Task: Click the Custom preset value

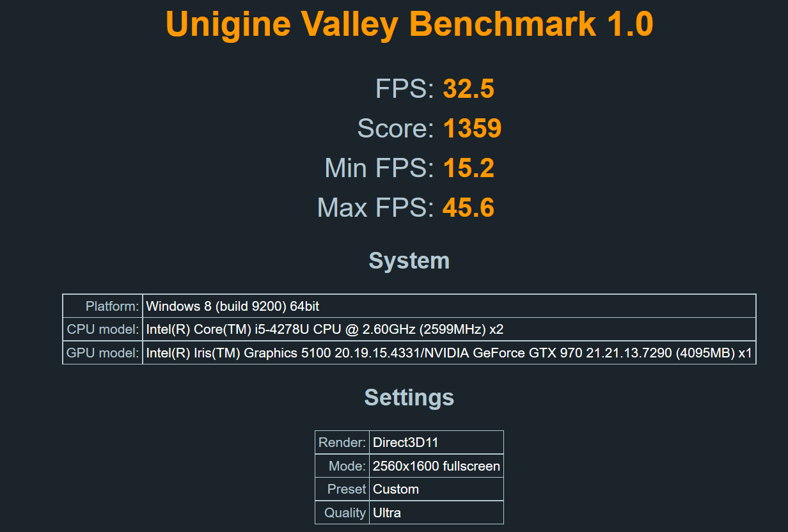Action: coord(396,489)
